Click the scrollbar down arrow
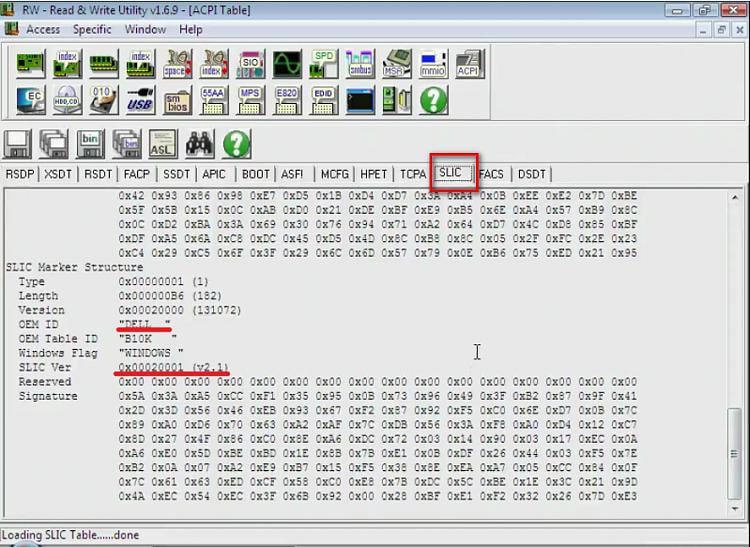Image resolution: width=750 pixels, height=547 pixels. pyautogui.click(x=735, y=509)
